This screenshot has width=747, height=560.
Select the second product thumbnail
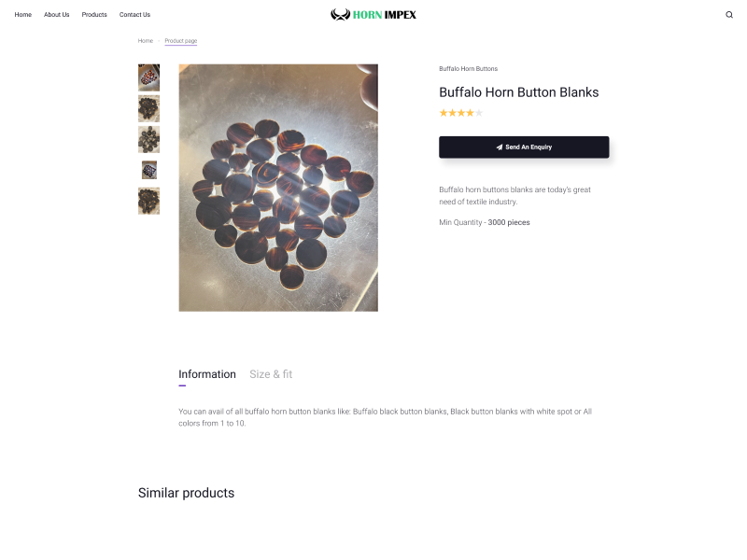pyautogui.click(x=148, y=108)
